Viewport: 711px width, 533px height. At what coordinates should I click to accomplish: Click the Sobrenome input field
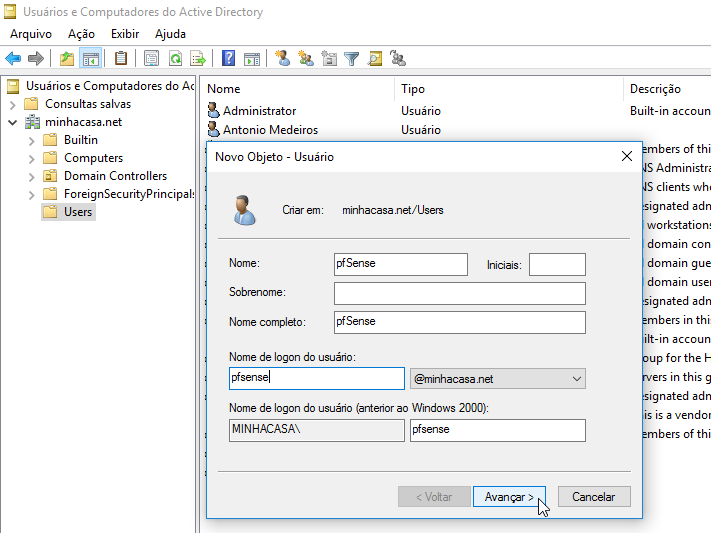point(460,293)
